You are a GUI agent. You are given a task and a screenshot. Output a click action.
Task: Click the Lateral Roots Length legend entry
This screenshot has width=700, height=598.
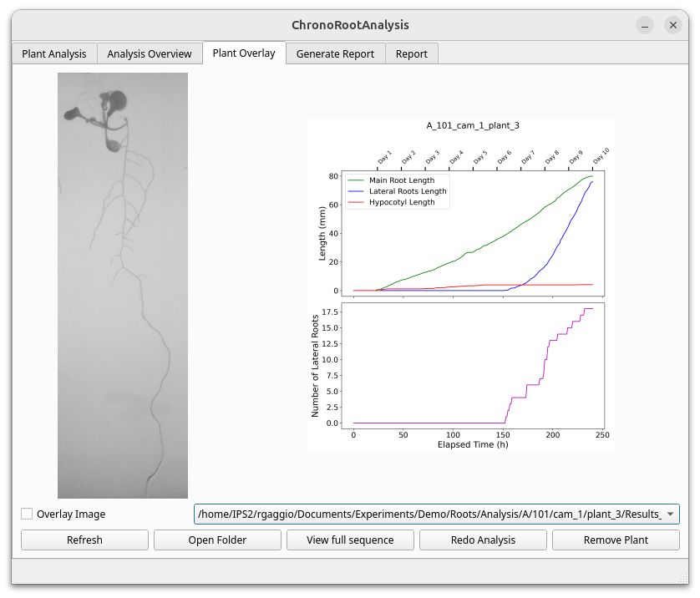point(407,191)
